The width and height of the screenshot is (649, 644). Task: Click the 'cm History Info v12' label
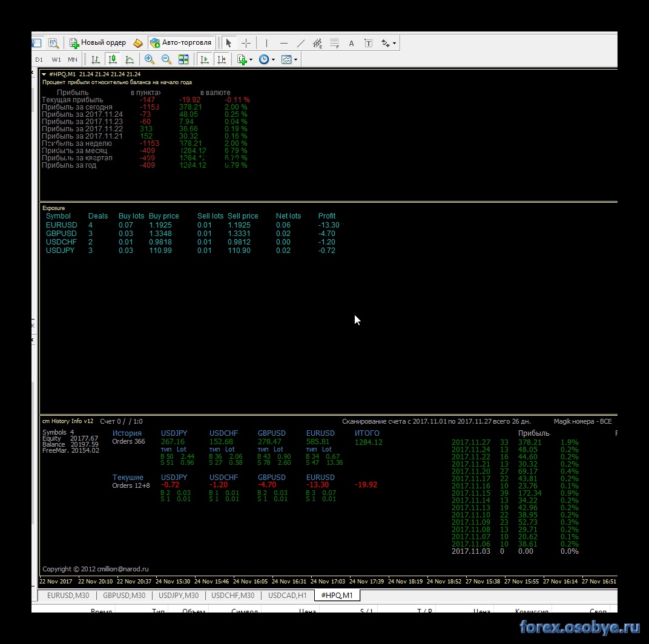pos(67,421)
